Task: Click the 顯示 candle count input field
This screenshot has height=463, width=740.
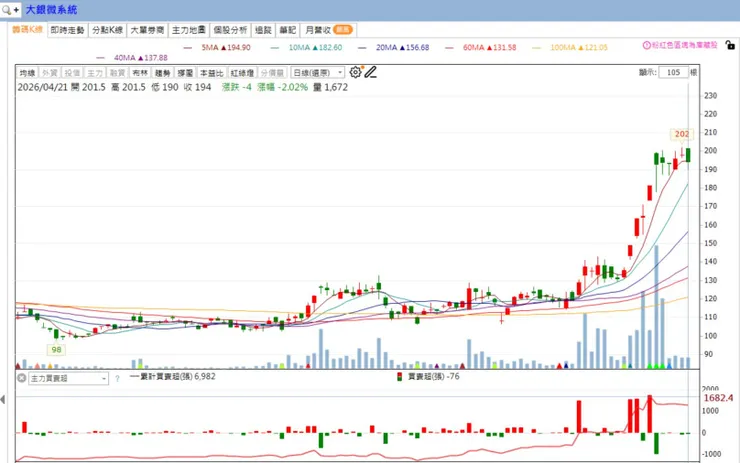Action: pyautogui.click(x=673, y=72)
